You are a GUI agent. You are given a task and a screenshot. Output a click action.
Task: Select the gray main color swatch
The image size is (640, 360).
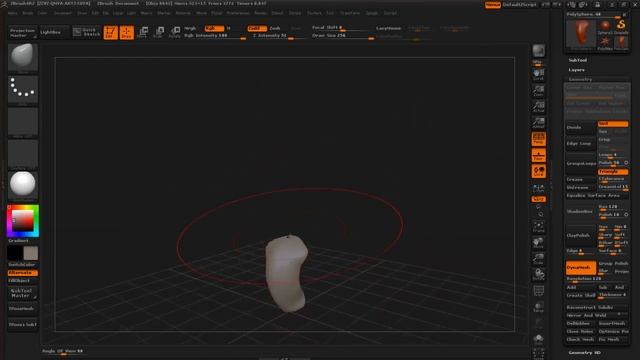[31, 253]
